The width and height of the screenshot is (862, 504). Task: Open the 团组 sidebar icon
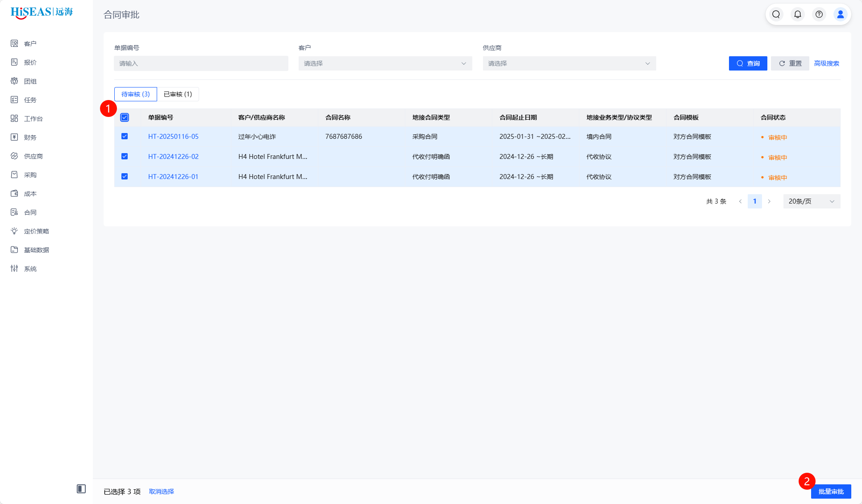coord(14,81)
